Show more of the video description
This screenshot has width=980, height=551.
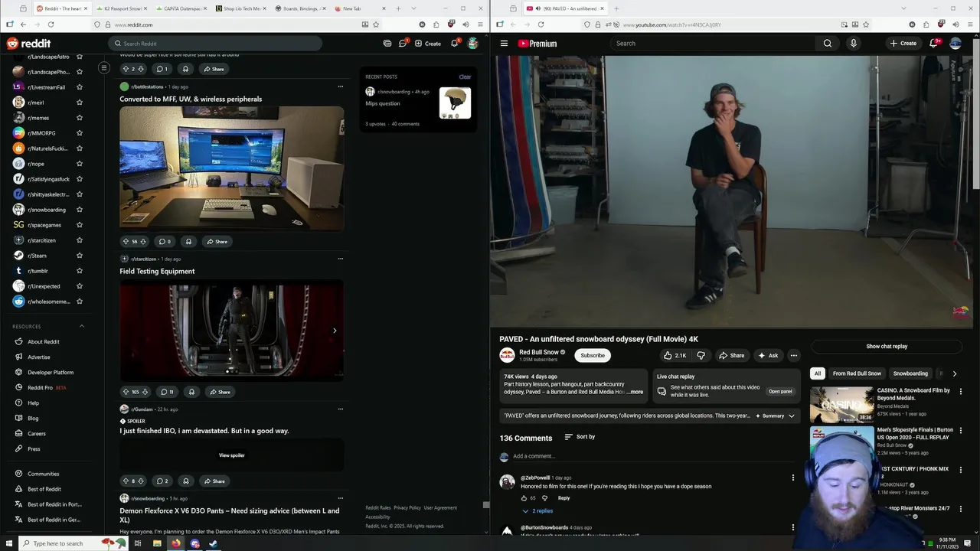coord(635,392)
